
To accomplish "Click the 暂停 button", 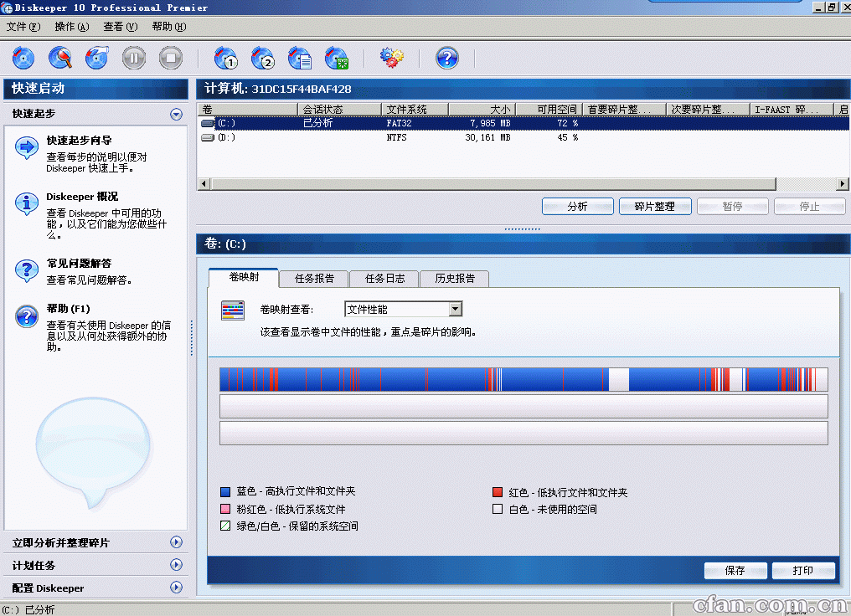I will [x=733, y=207].
